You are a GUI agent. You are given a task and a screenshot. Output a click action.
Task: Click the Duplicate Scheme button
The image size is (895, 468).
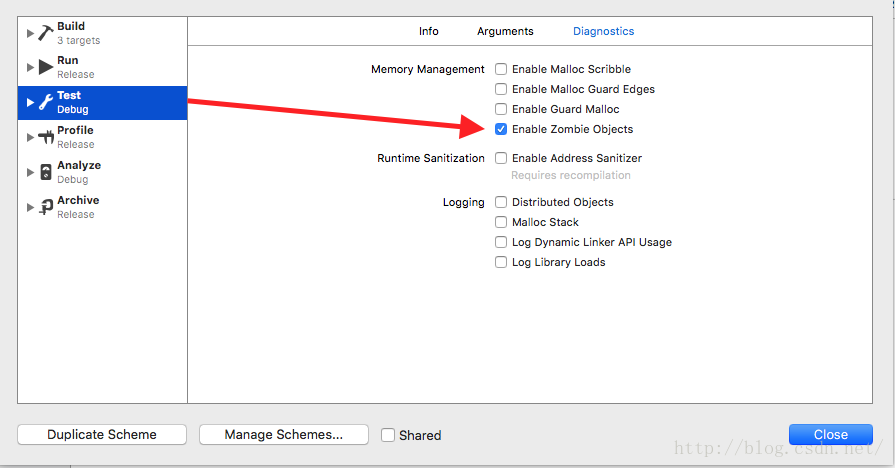[x=102, y=434]
